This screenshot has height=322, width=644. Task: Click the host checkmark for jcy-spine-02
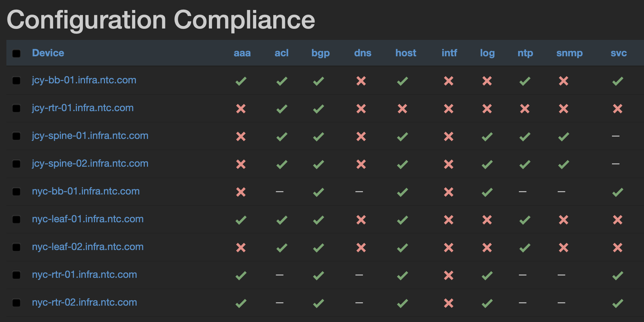402,164
